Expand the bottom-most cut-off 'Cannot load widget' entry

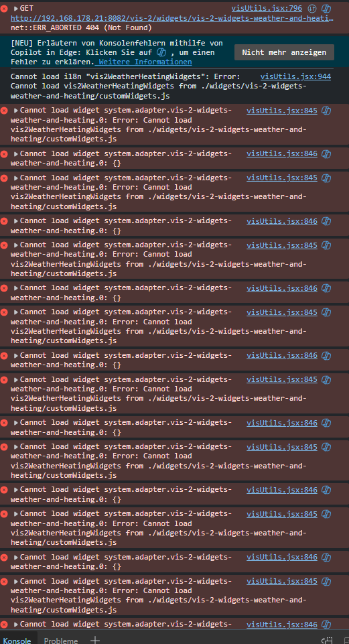[16, 625]
